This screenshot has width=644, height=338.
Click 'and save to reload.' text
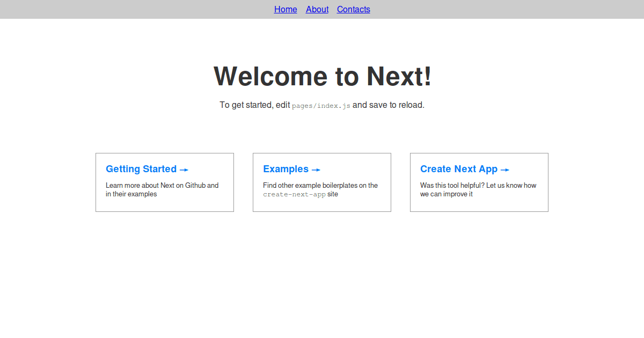pyautogui.click(x=389, y=105)
